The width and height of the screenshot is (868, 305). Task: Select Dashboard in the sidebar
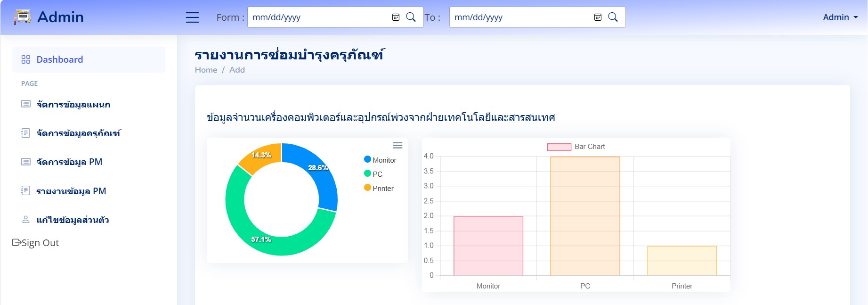point(59,59)
